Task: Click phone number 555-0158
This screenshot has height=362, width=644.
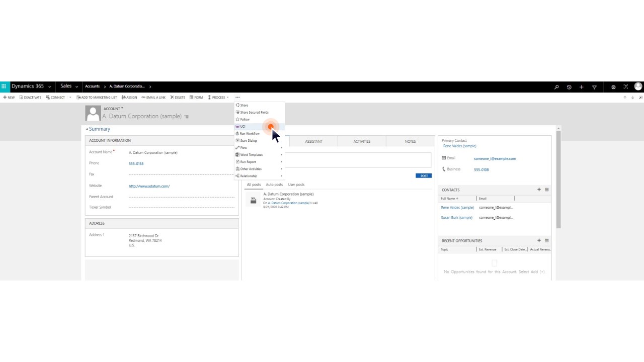Action: tap(136, 163)
